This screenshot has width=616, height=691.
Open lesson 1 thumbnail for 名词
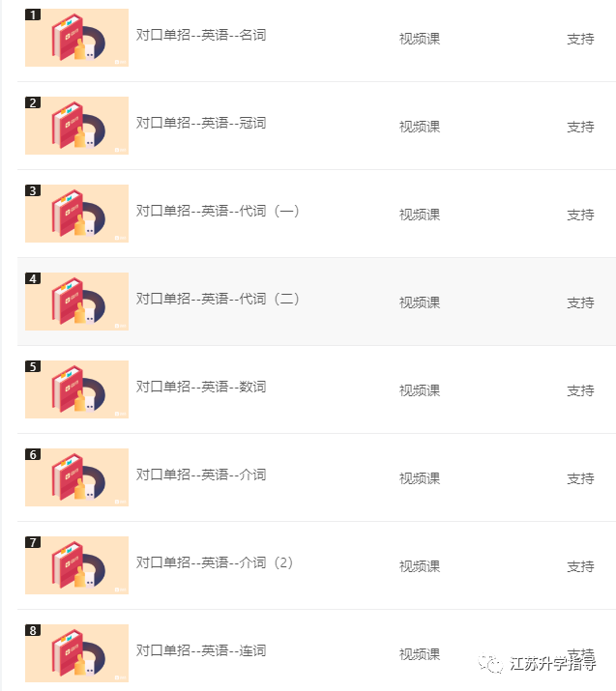point(76,38)
